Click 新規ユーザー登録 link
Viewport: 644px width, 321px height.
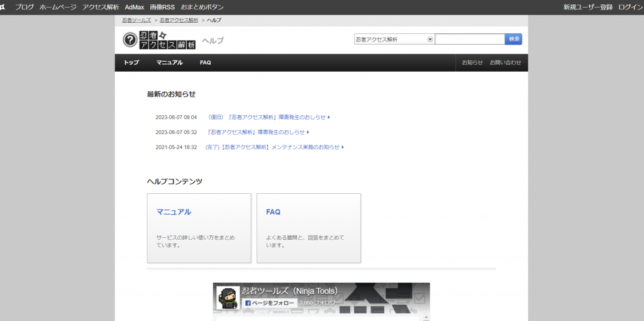point(588,7)
